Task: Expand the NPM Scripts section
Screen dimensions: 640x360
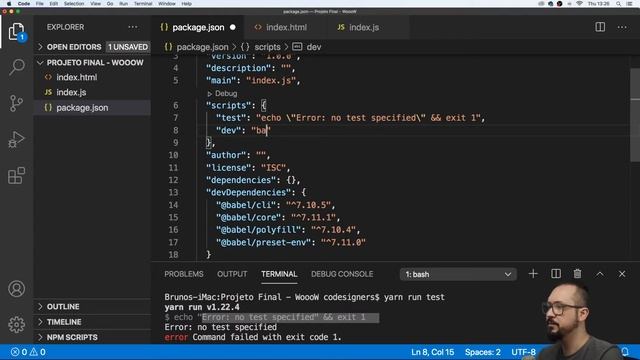Action: click(x=72, y=338)
